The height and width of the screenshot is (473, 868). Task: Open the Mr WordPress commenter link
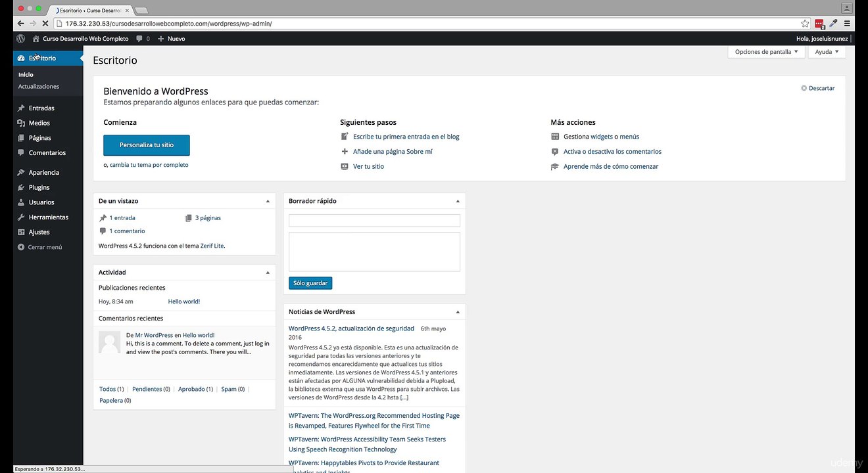(x=154, y=335)
